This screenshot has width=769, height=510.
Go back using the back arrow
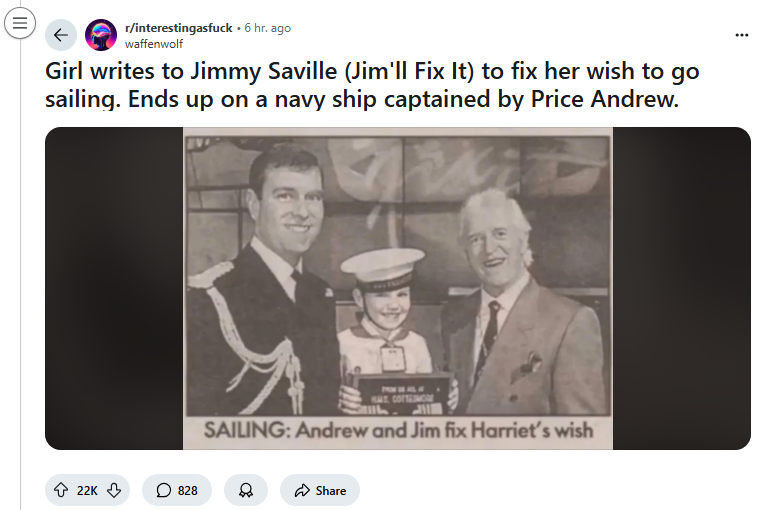61,35
